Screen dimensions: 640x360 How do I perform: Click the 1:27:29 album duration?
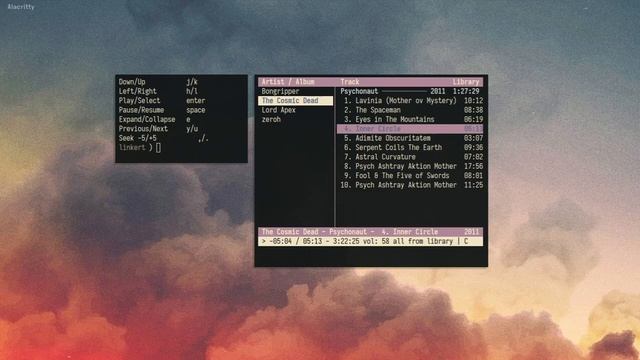pos(466,91)
